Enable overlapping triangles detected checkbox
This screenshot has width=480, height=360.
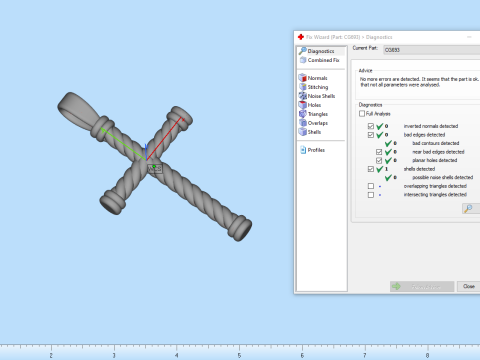(371, 186)
